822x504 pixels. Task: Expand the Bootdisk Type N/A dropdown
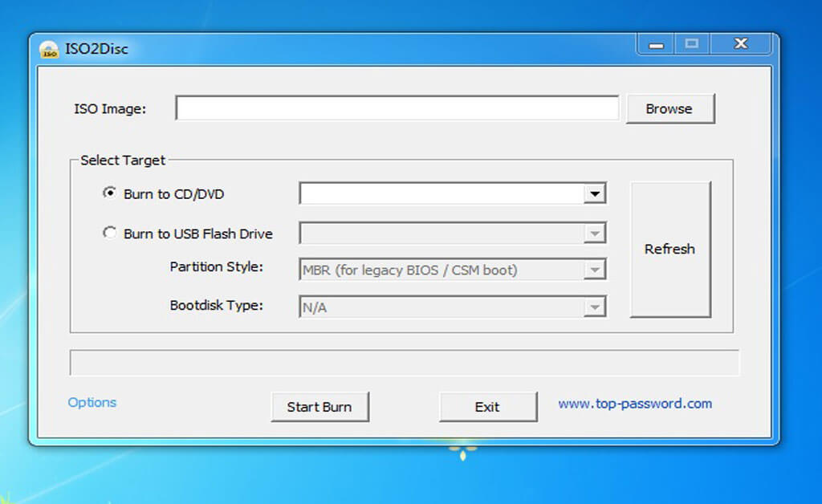click(594, 307)
